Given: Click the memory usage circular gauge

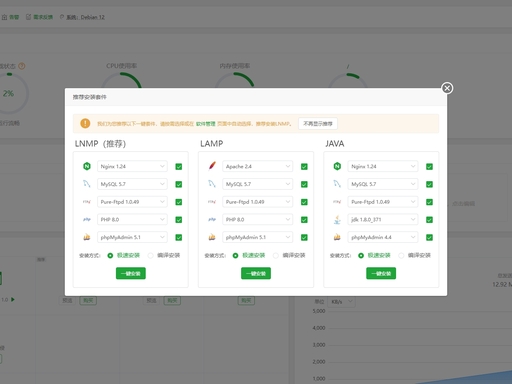Looking at the screenshot, I should click(x=235, y=80).
